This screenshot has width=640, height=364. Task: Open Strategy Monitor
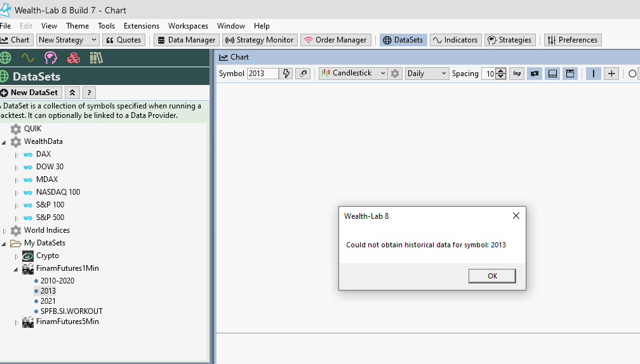(x=260, y=40)
